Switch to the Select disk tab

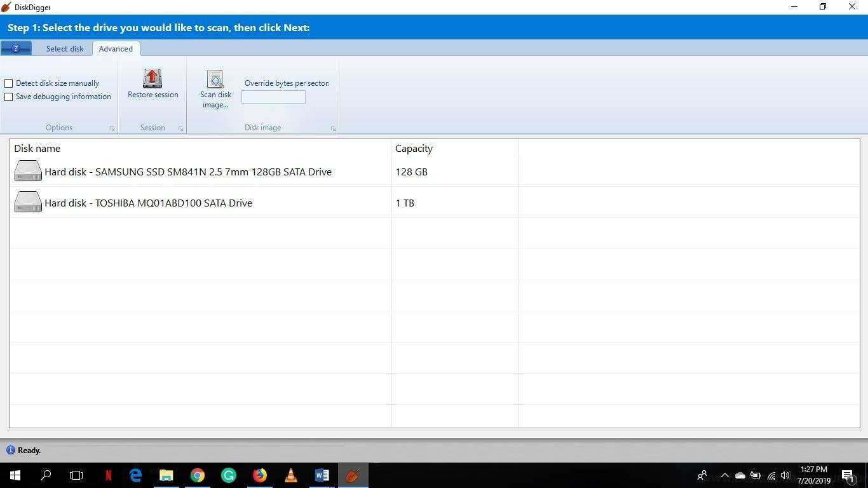(x=65, y=49)
